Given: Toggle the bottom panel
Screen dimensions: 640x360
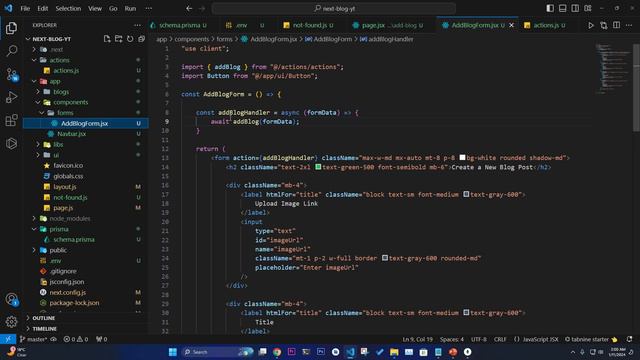Looking at the screenshot, I should 562,8.
